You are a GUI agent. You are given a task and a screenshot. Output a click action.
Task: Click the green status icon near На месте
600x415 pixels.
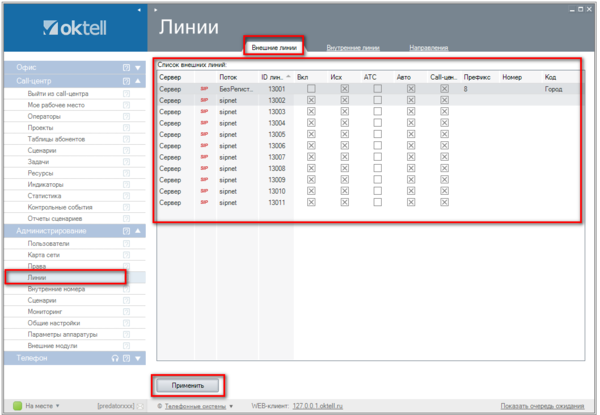[16, 406]
